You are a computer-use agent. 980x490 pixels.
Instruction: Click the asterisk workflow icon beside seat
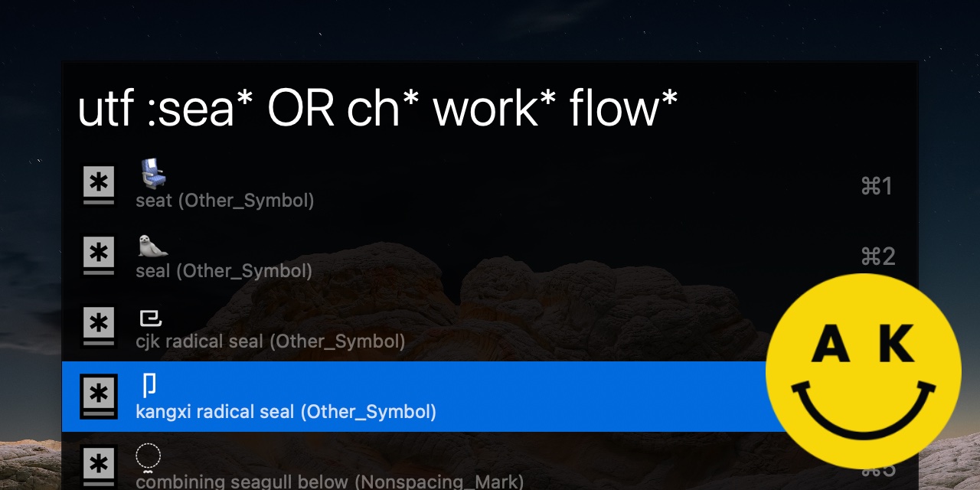point(99,186)
